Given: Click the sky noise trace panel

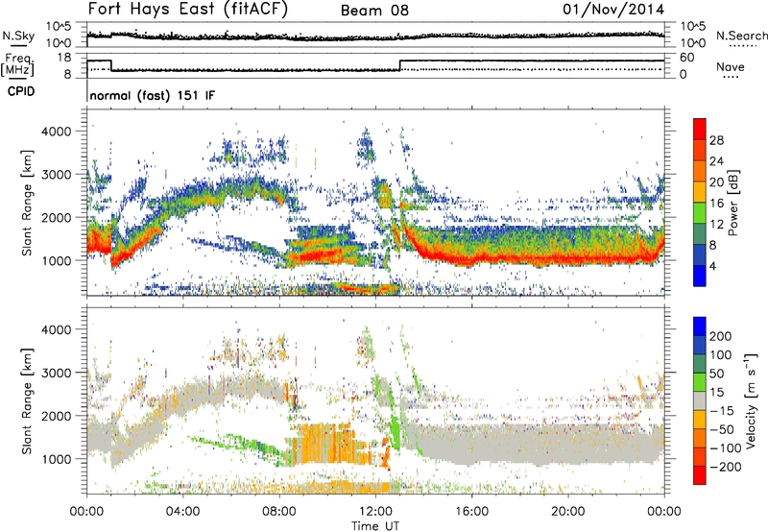Looking at the screenshot, I should click(375, 35).
